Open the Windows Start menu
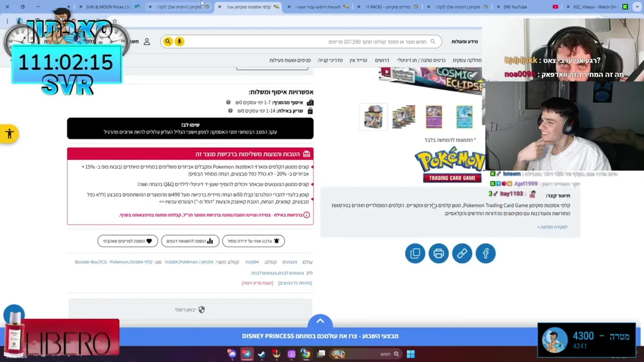 pyautogui.click(x=411, y=354)
